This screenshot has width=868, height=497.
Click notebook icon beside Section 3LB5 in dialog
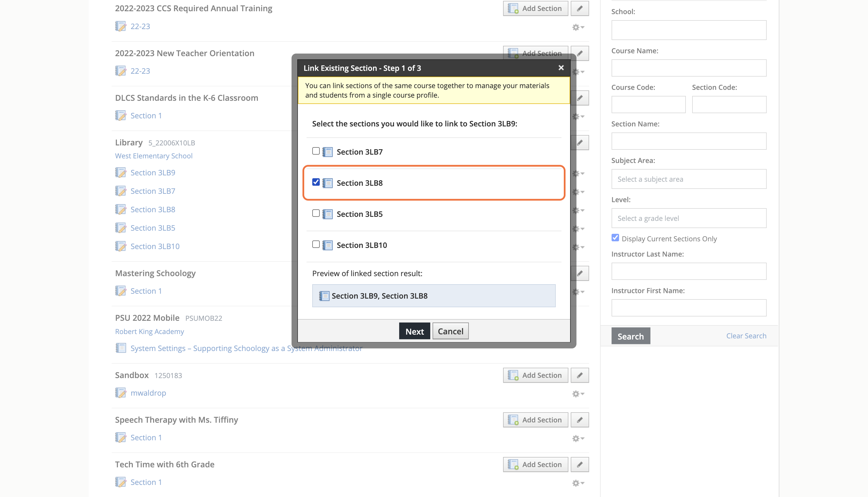coord(328,214)
